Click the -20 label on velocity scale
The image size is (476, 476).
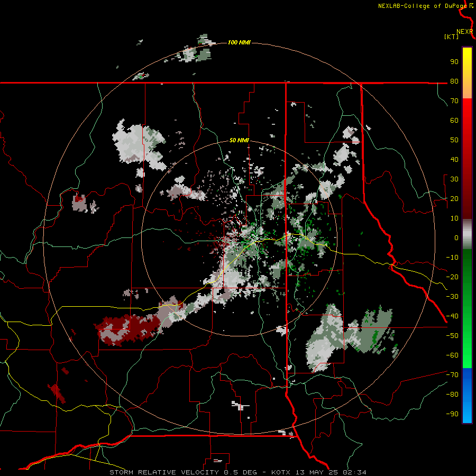tap(452, 277)
